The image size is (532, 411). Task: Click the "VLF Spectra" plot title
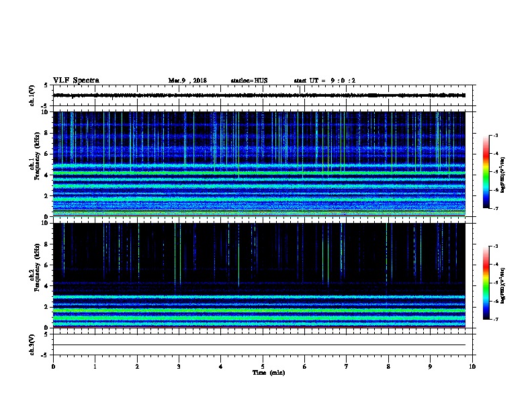point(76,81)
